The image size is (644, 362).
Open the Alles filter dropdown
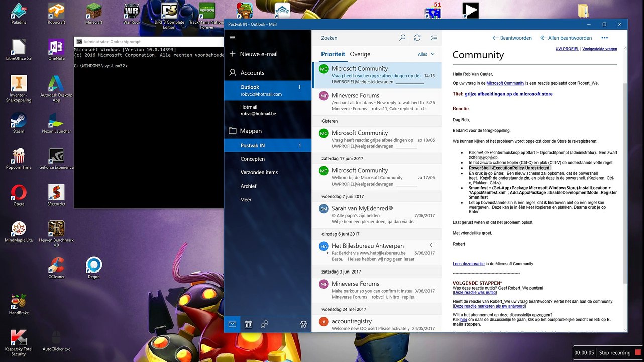tap(426, 54)
